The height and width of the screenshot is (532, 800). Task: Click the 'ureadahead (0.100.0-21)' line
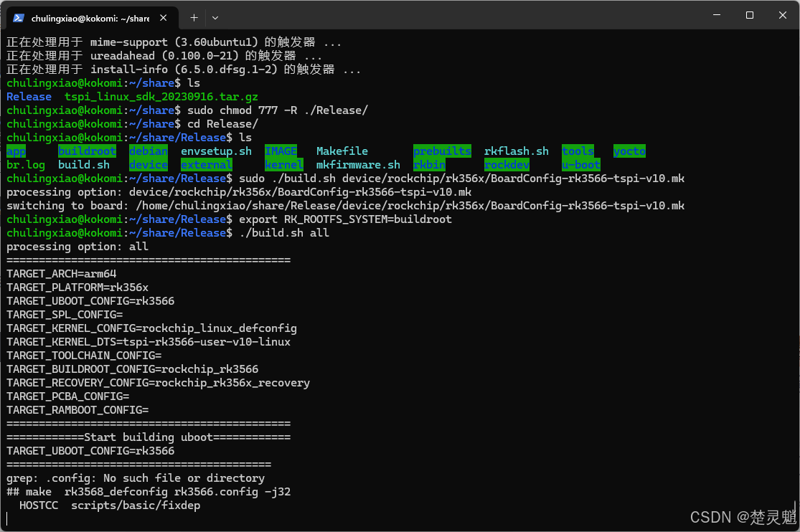point(164,56)
